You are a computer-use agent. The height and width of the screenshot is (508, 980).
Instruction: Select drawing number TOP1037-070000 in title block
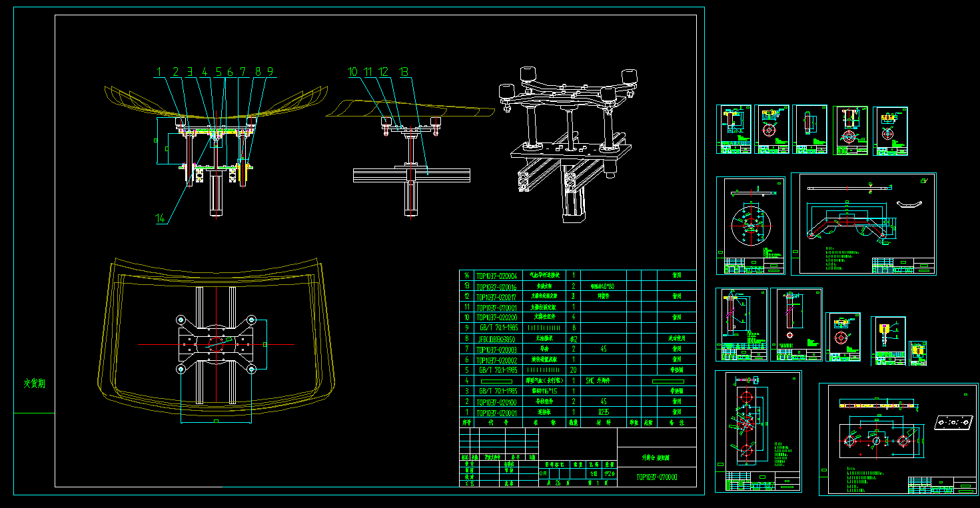coord(657,477)
